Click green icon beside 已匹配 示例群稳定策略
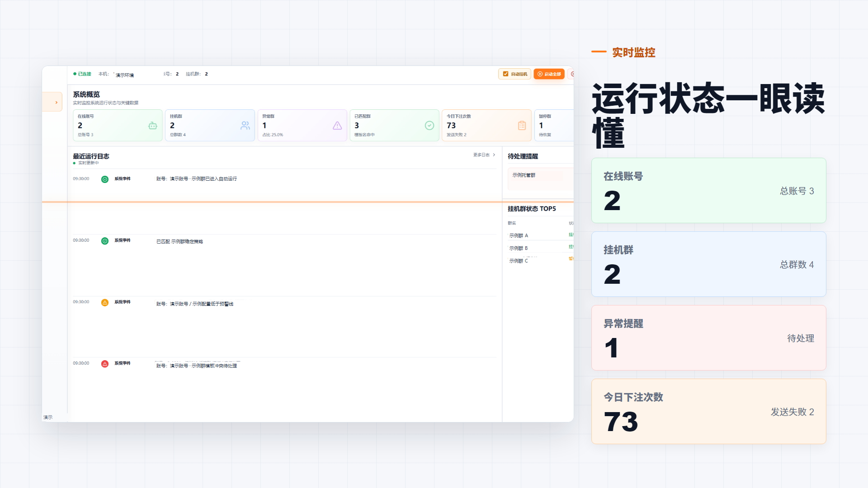Image resolution: width=868 pixels, height=488 pixels. pyautogui.click(x=105, y=241)
